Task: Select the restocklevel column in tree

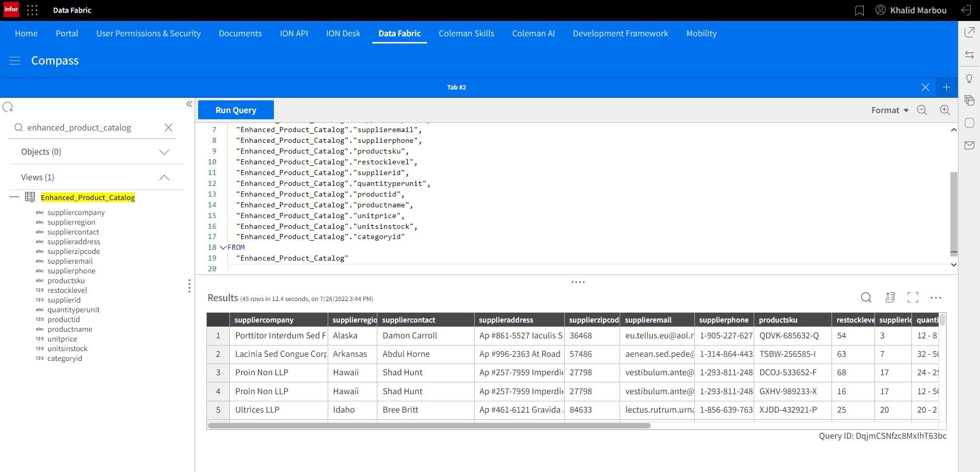Action: pyautogui.click(x=67, y=290)
